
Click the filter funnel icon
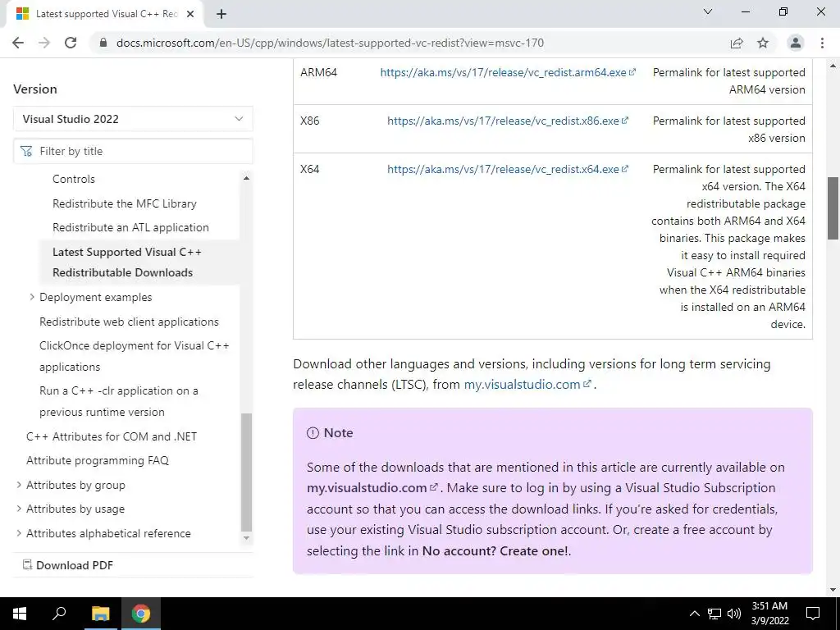click(x=26, y=151)
